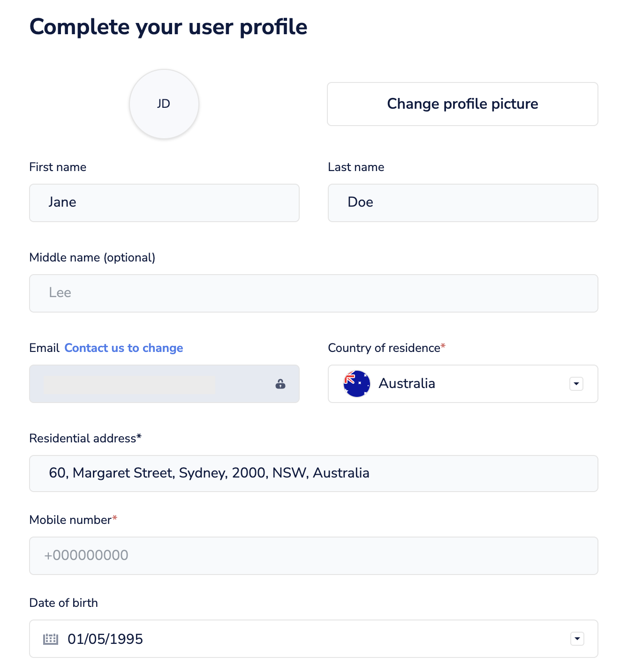Open the Contact us to change link

[x=124, y=348]
